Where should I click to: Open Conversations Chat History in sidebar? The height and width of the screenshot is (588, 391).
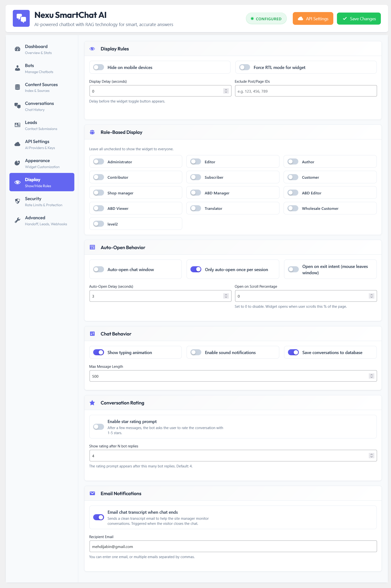42,106
